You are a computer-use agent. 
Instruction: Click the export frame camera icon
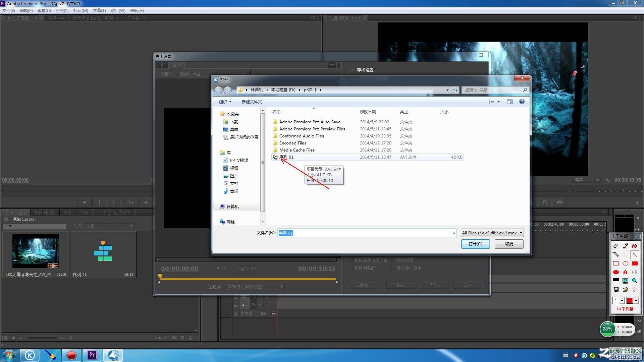coord(560,202)
